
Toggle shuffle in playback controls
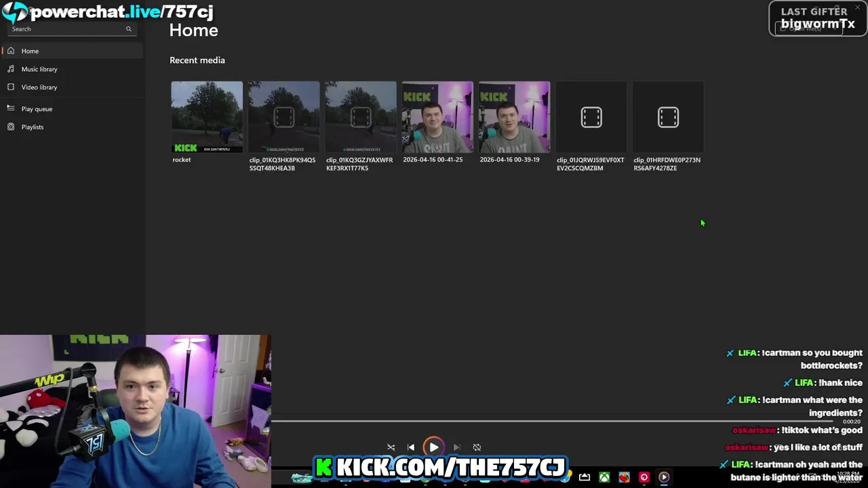coord(391,447)
